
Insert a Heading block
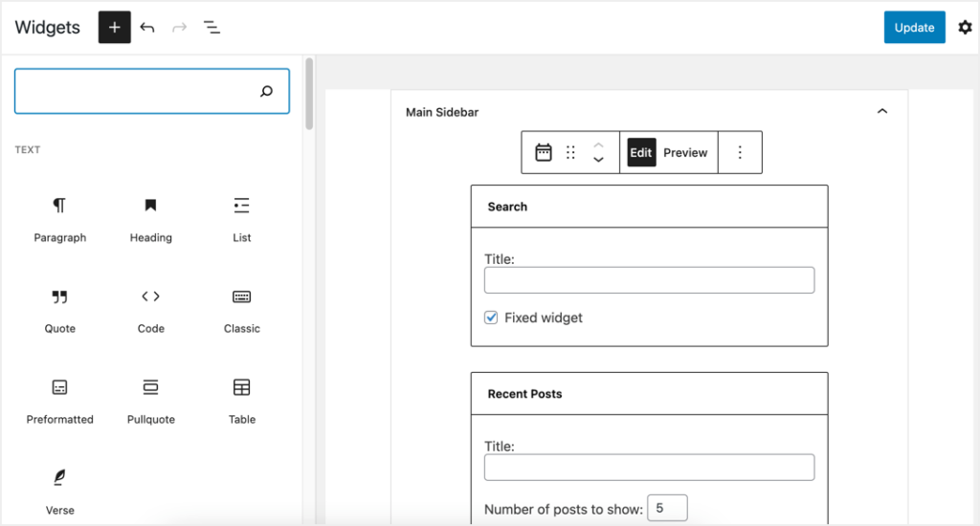(150, 219)
